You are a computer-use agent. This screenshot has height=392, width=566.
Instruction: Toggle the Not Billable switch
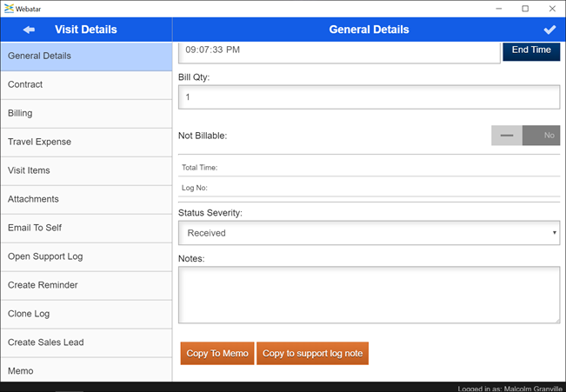click(525, 136)
